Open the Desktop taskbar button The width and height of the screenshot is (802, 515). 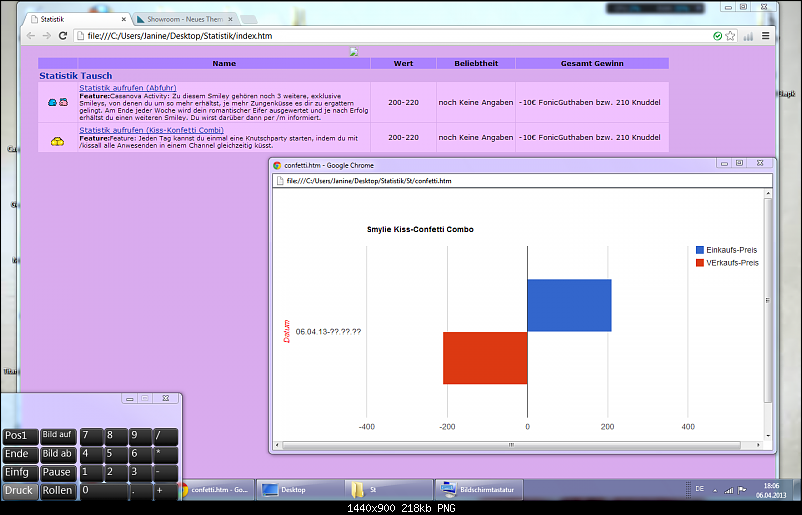pyautogui.click(x=300, y=490)
